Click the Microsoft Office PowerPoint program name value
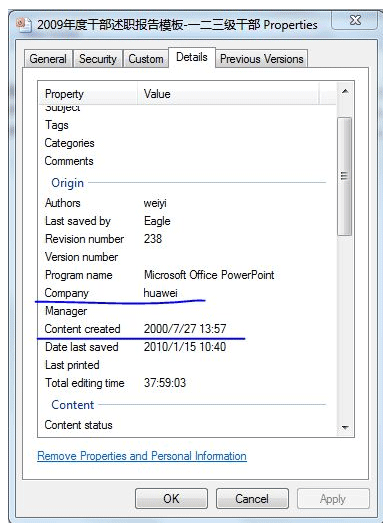Viewport: 384px width, 529px height. click(209, 275)
